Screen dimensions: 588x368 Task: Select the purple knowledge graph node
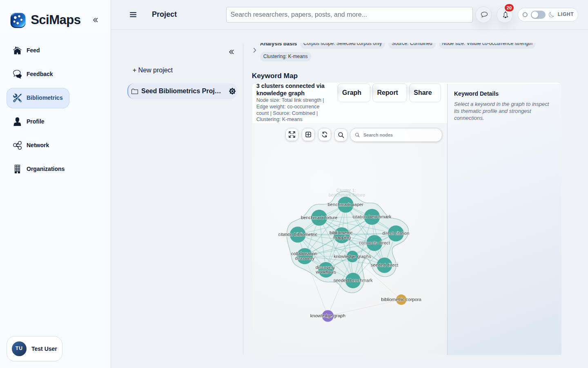tap(328, 316)
